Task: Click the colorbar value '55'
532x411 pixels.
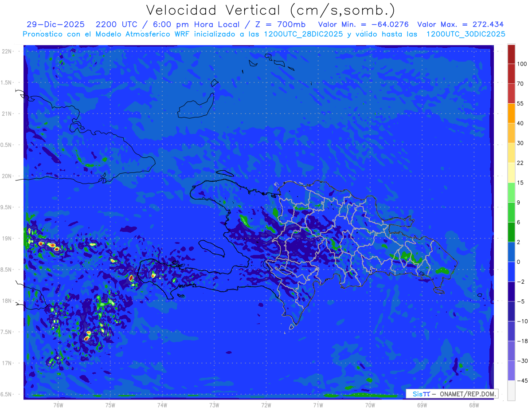Action: [520, 103]
